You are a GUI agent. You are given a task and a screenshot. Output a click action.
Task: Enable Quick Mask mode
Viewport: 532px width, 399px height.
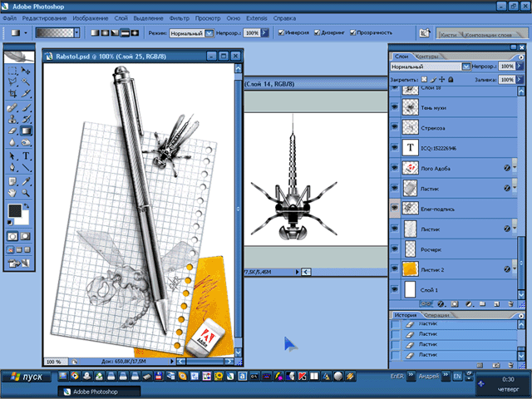(25, 236)
